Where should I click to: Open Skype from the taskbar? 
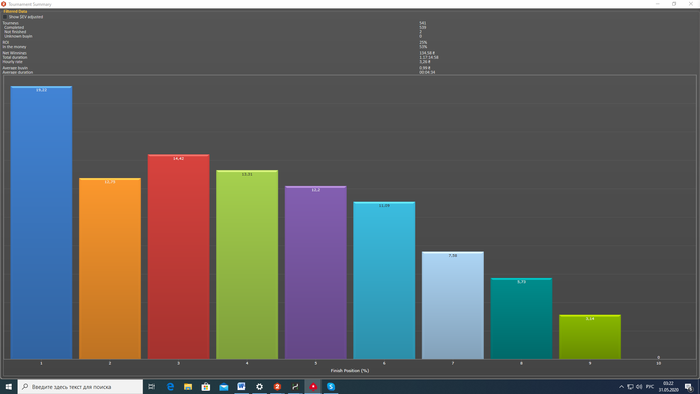pyautogui.click(x=331, y=386)
